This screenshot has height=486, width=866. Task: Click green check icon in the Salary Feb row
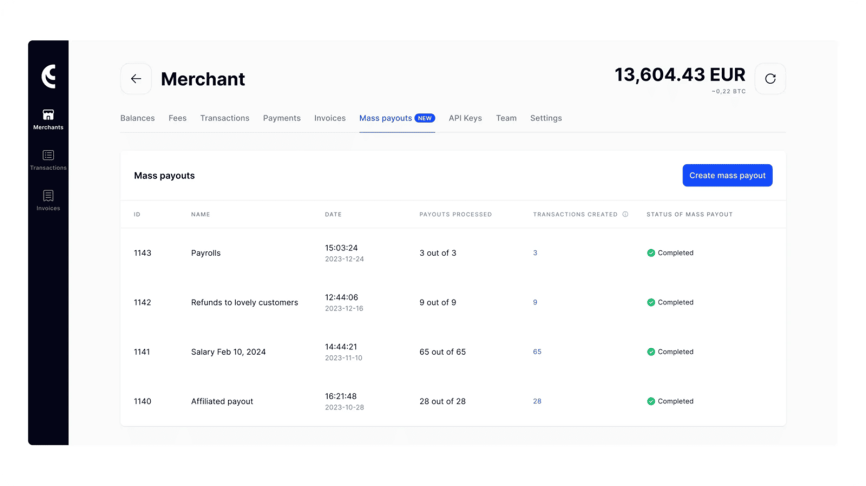[x=651, y=352]
